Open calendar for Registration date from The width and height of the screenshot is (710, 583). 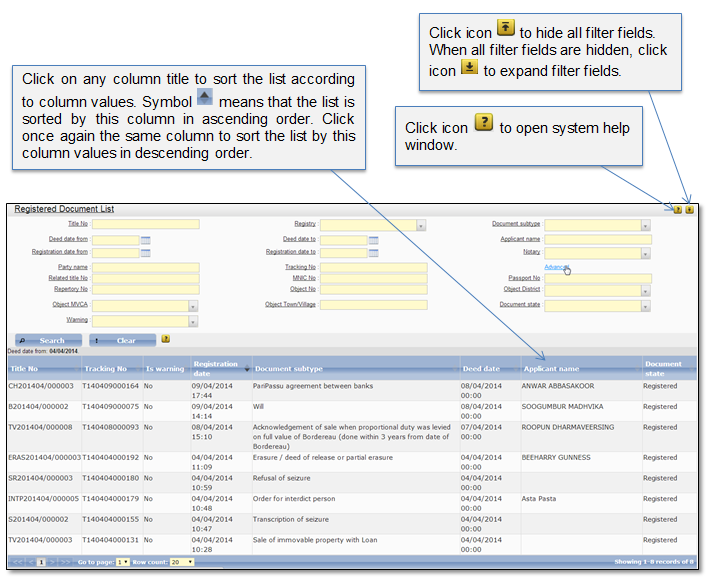coord(145,253)
